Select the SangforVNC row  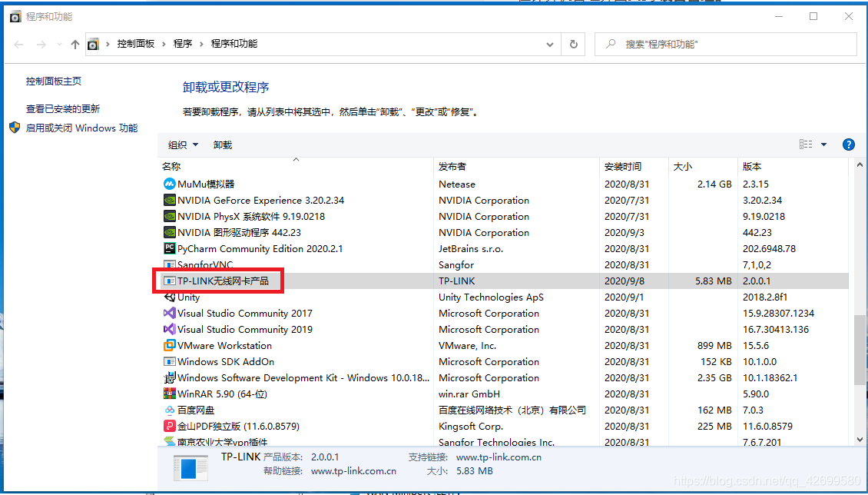pyautogui.click(x=502, y=264)
